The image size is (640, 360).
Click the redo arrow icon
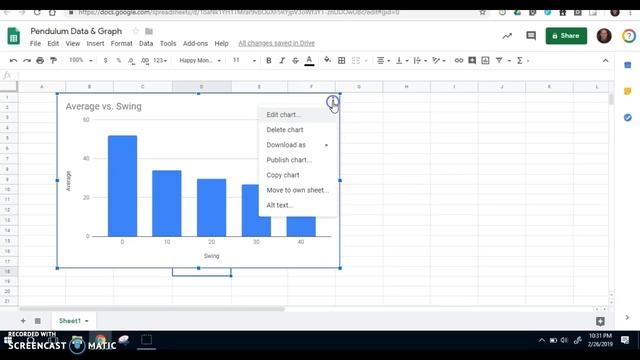pyautogui.click(x=27, y=60)
